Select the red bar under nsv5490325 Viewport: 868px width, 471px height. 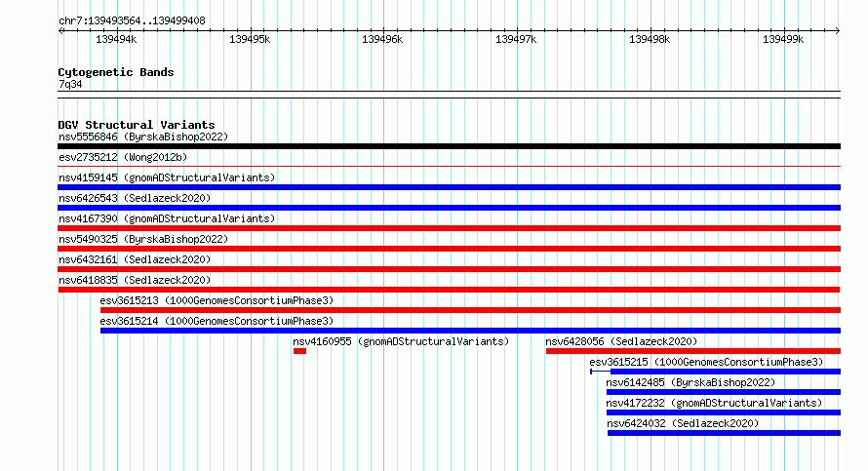click(x=449, y=249)
